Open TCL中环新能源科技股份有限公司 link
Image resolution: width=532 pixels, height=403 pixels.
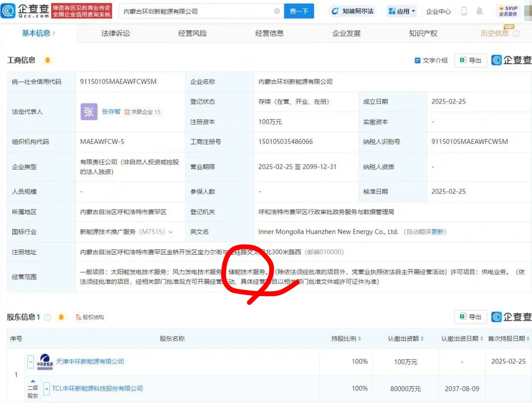(98, 388)
